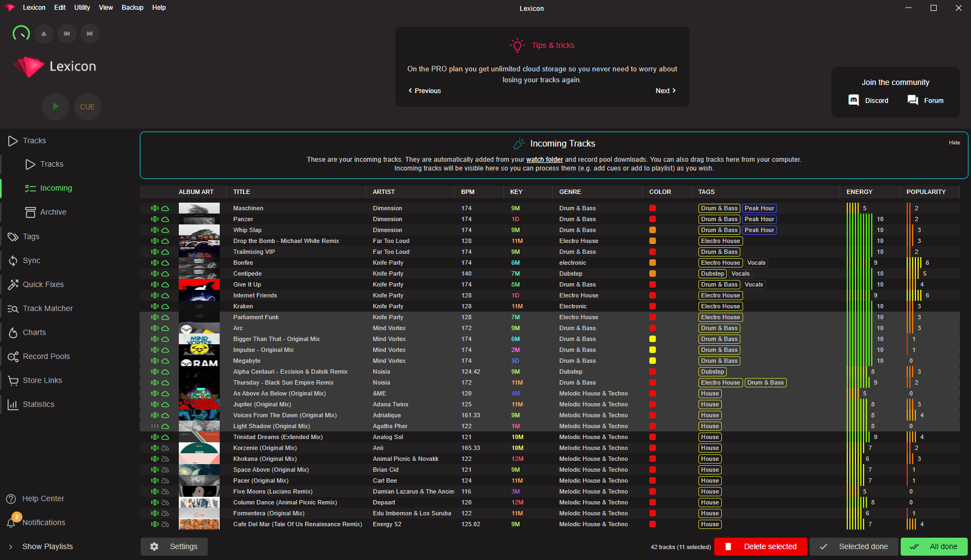The height and width of the screenshot is (560, 971).
Task: Open the Utility menu
Action: point(82,8)
